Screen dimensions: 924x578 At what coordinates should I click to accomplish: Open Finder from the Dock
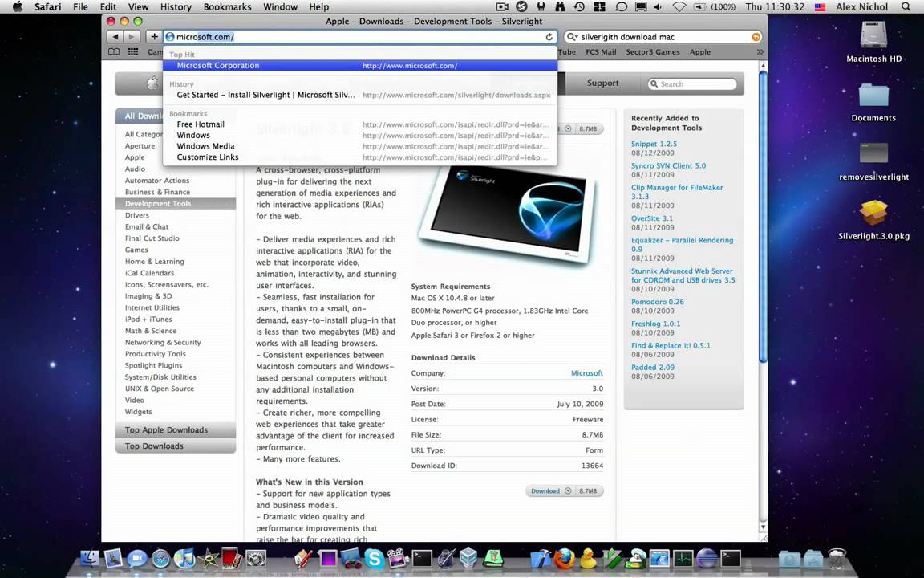pyautogui.click(x=89, y=559)
